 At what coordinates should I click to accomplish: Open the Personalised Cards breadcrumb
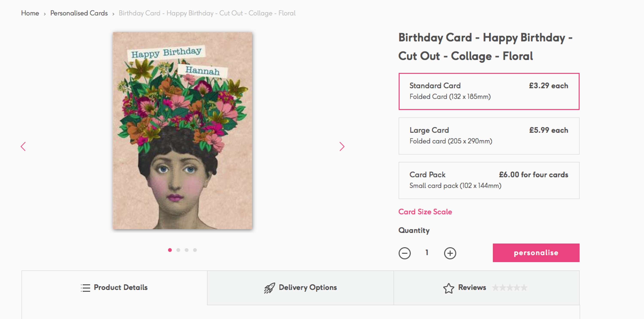(x=79, y=13)
